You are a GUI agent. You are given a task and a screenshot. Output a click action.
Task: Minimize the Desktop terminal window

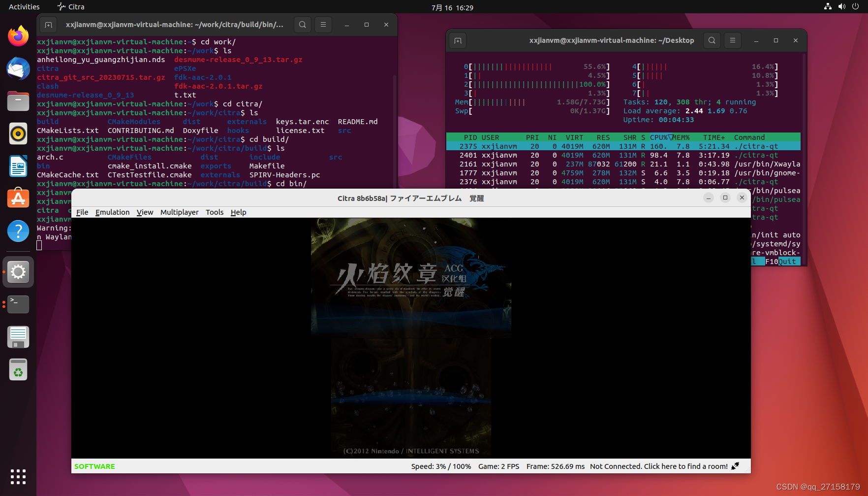click(x=756, y=40)
